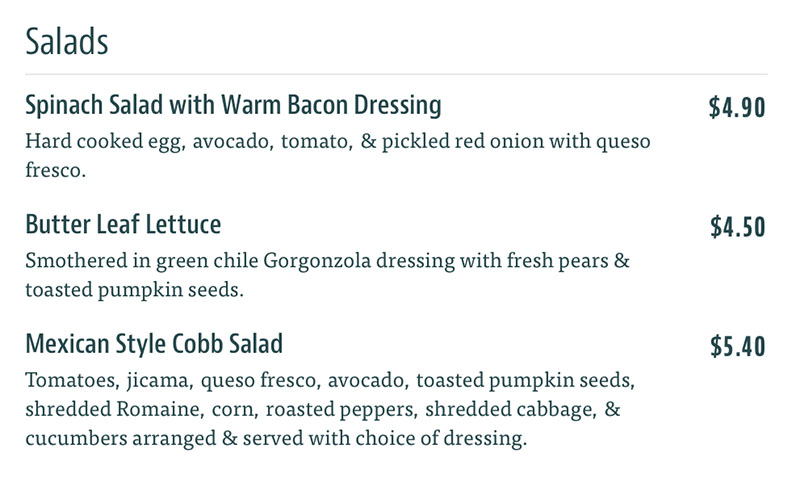Click 'shredded cabbage' in Cobb Salad description
Screen dimensions: 800x478
(510, 409)
